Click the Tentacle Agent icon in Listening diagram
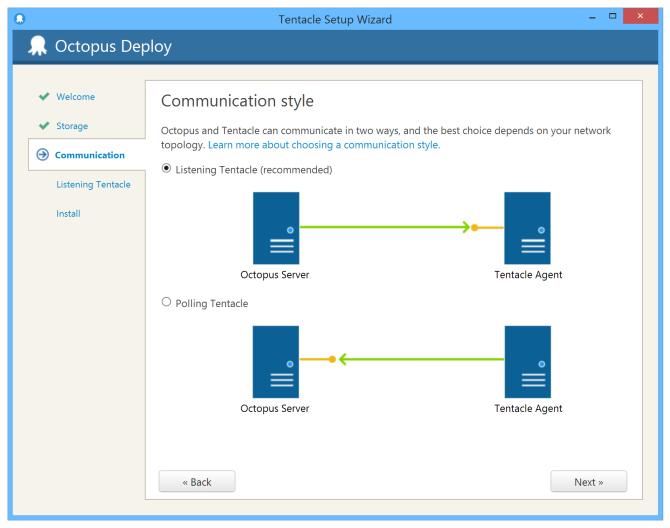 [527, 228]
